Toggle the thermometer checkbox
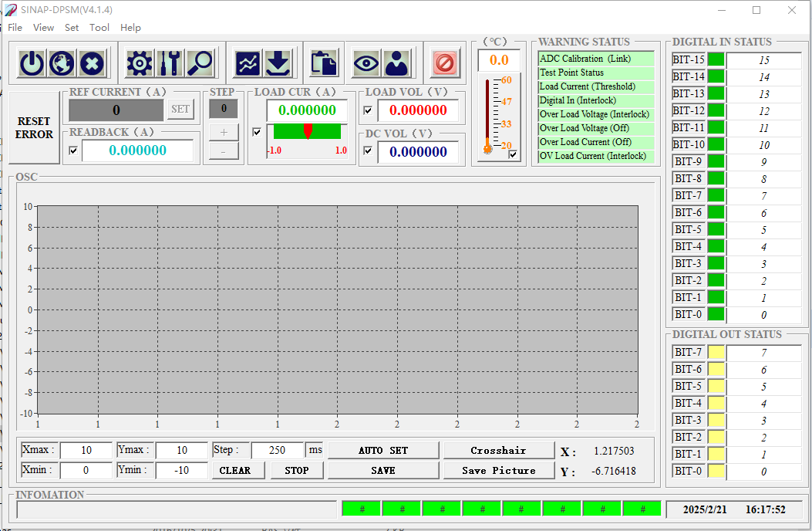The image size is (812, 531). tap(514, 155)
